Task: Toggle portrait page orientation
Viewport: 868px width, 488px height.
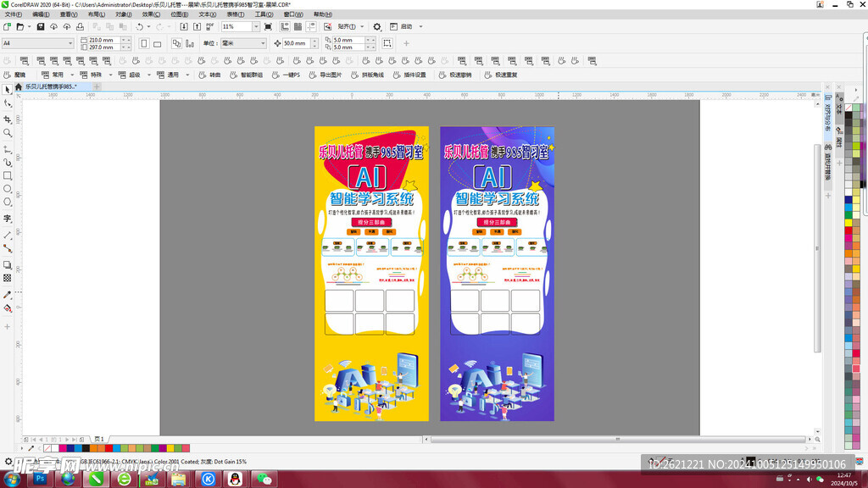Action: [144, 43]
